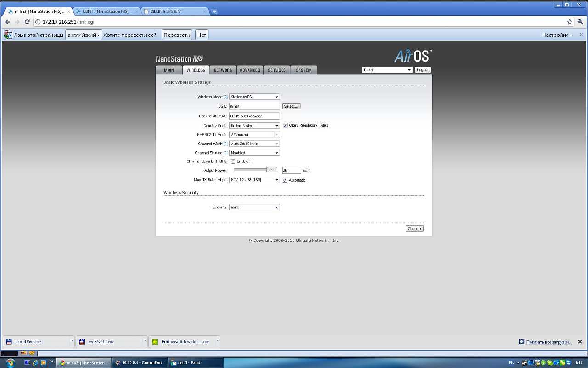Open the translate bar settings menu
The image size is (588, 368).
[x=557, y=35]
